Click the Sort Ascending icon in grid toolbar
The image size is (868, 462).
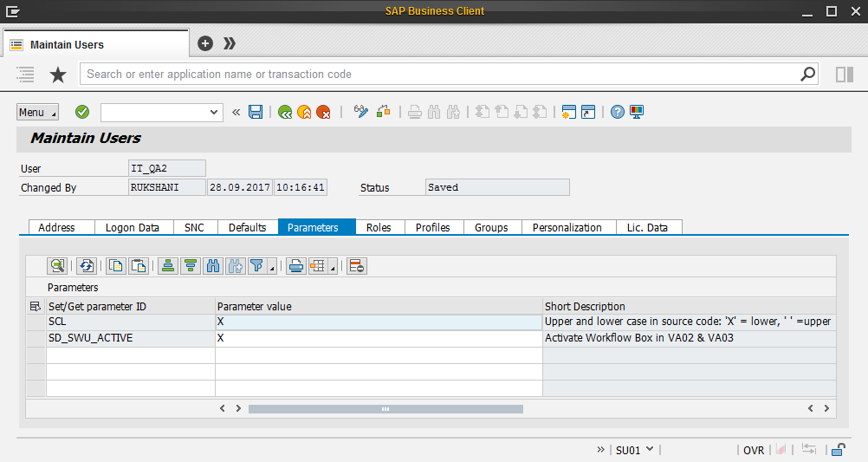point(169,266)
